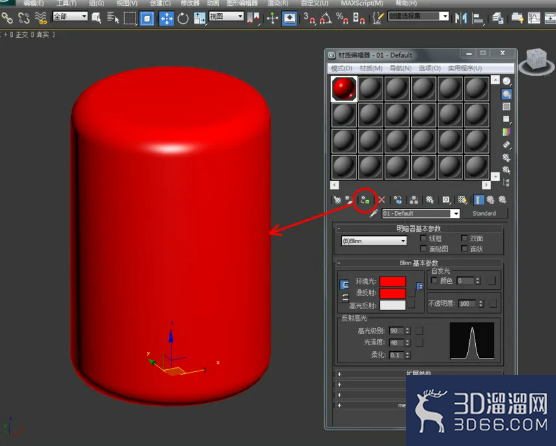Expand the 扩展参数 rollout
Screen dimensions: 556x446
(418, 373)
